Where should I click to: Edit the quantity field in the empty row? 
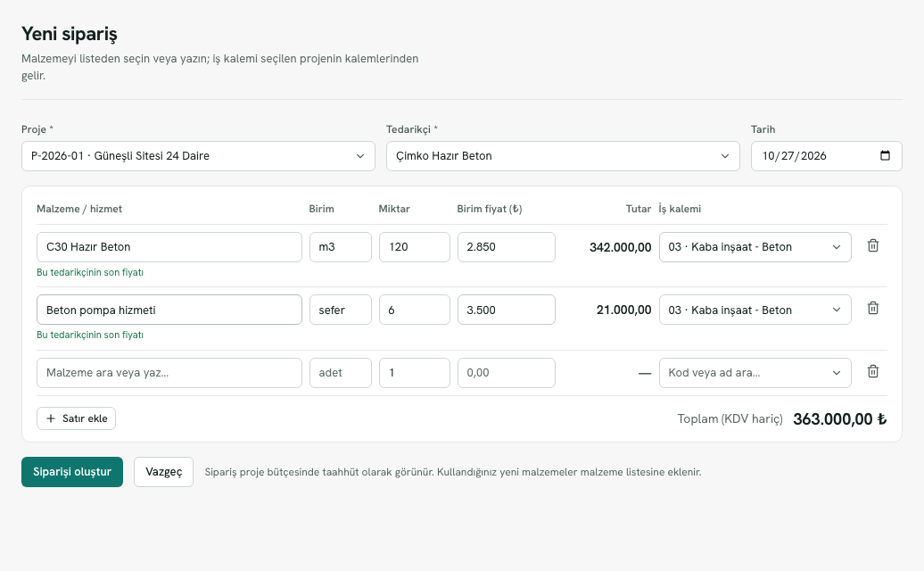(x=414, y=373)
